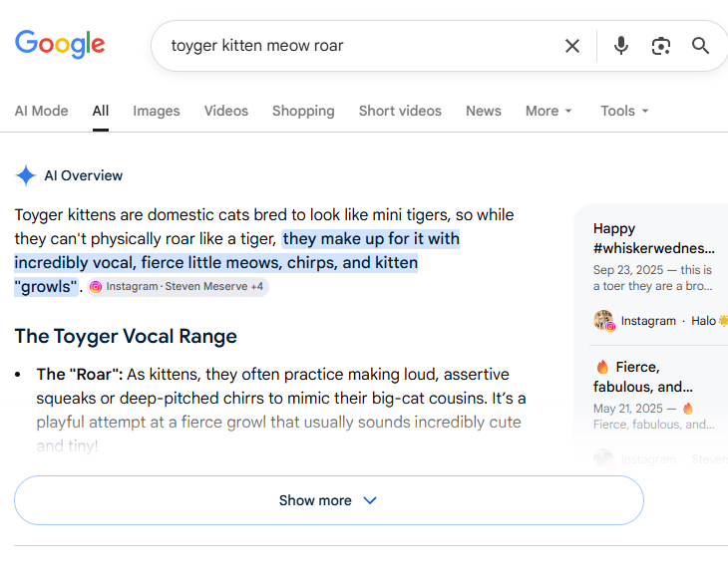Clear the search query with the X icon
Viewport: 728px width, 585px height.
point(572,46)
